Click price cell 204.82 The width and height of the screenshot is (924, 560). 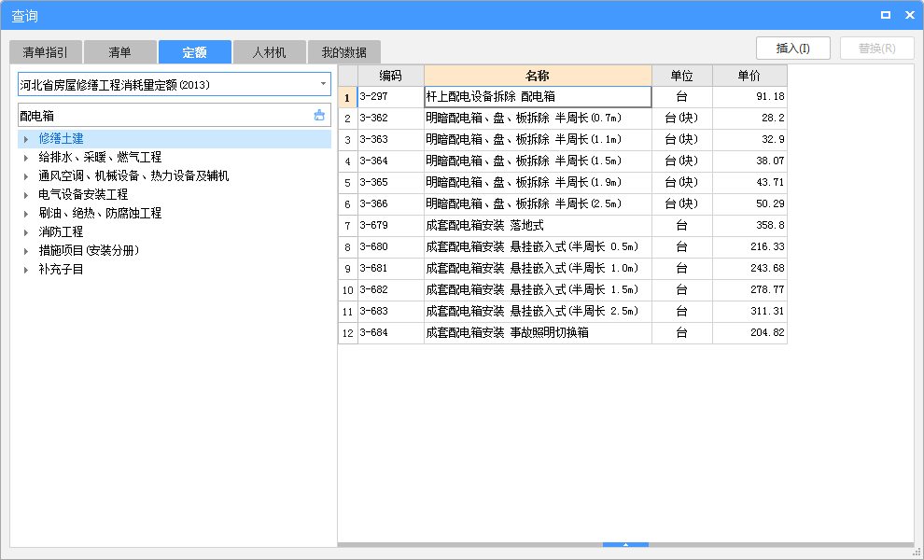749,332
